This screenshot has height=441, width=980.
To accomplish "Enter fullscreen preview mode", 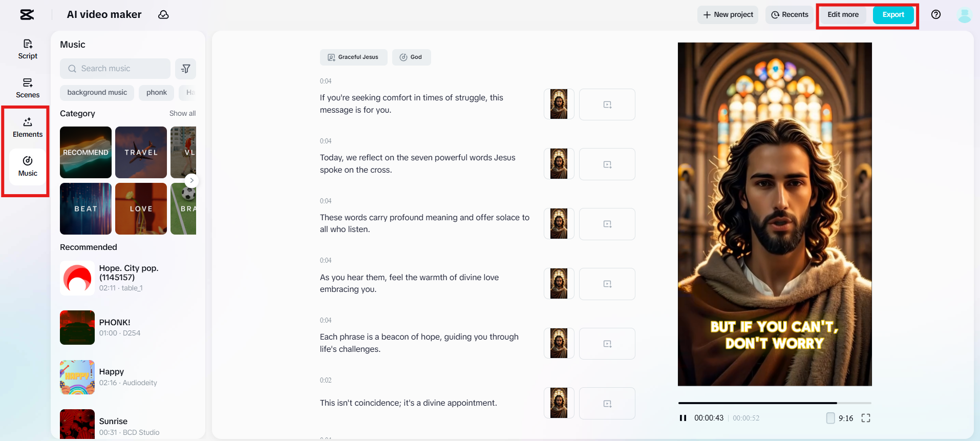I will [866, 418].
